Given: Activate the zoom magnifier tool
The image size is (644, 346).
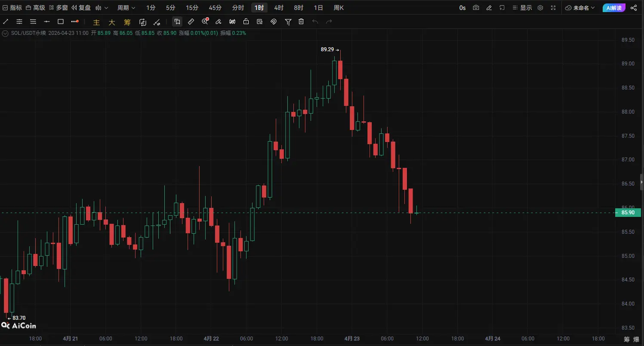Looking at the screenshot, I should pyautogui.click(x=205, y=22).
